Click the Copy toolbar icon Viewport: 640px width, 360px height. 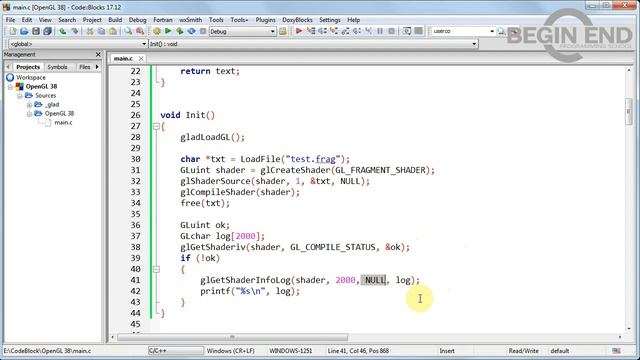click(101, 31)
